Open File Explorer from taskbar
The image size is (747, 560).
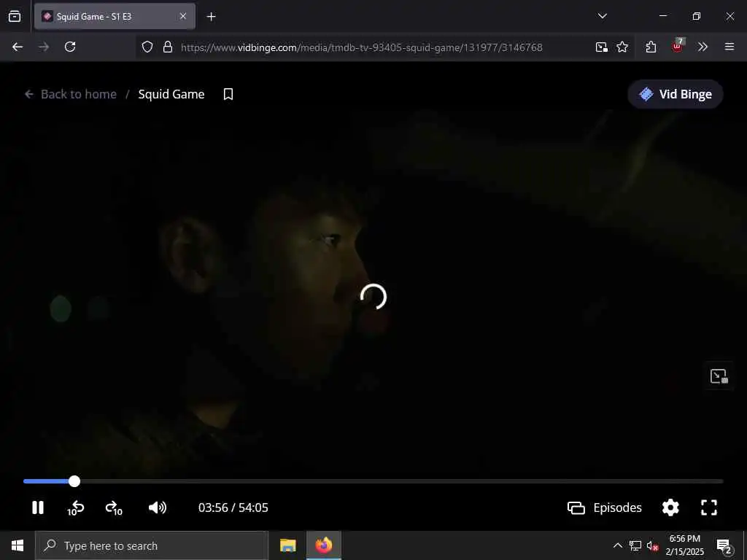pyautogui.click(x=287, y=545)
